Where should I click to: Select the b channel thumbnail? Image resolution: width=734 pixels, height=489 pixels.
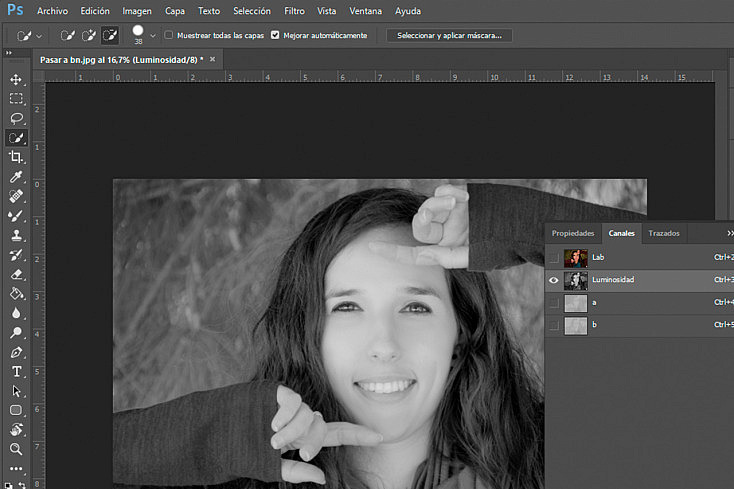(x=576, y=325)
